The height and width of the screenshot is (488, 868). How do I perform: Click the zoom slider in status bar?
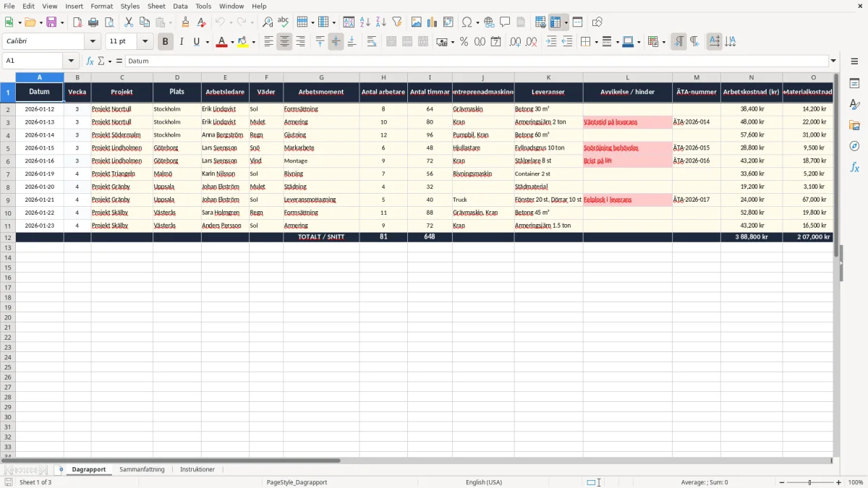[810, 482]
